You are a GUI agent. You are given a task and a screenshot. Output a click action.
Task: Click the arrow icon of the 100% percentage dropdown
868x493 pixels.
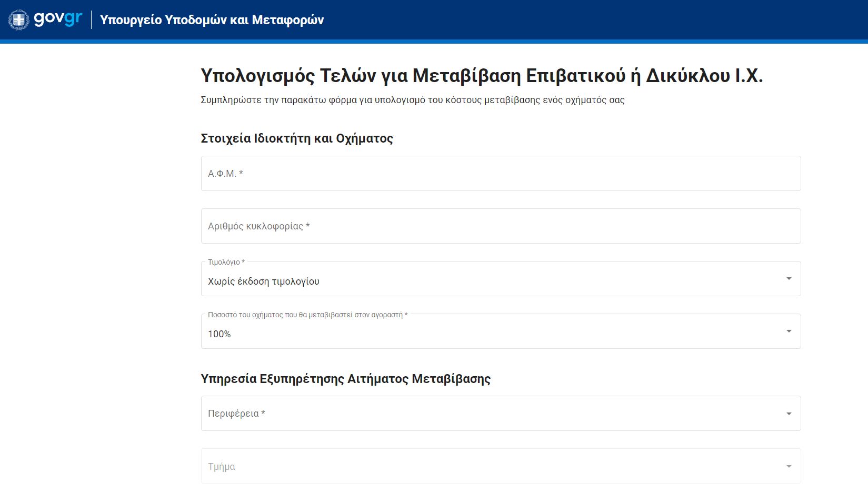click(789, 331)
